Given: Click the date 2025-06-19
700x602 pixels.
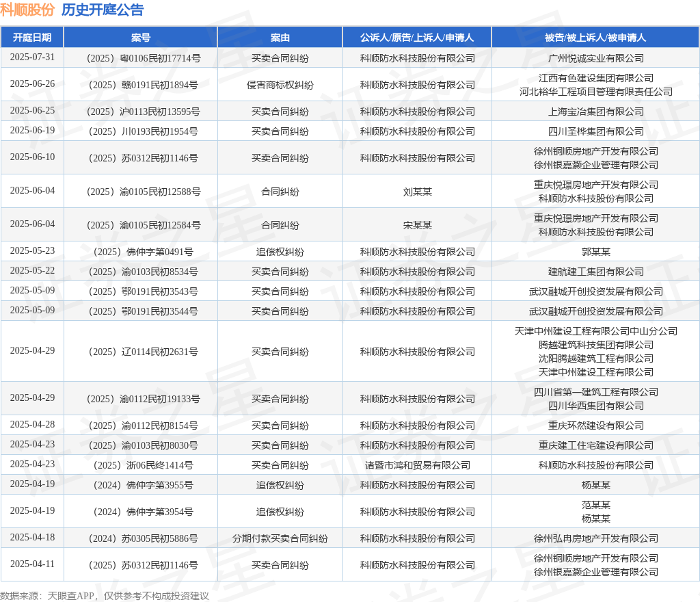Looking at the screenshot, I should pyautogui.click(x=32, y=131).
